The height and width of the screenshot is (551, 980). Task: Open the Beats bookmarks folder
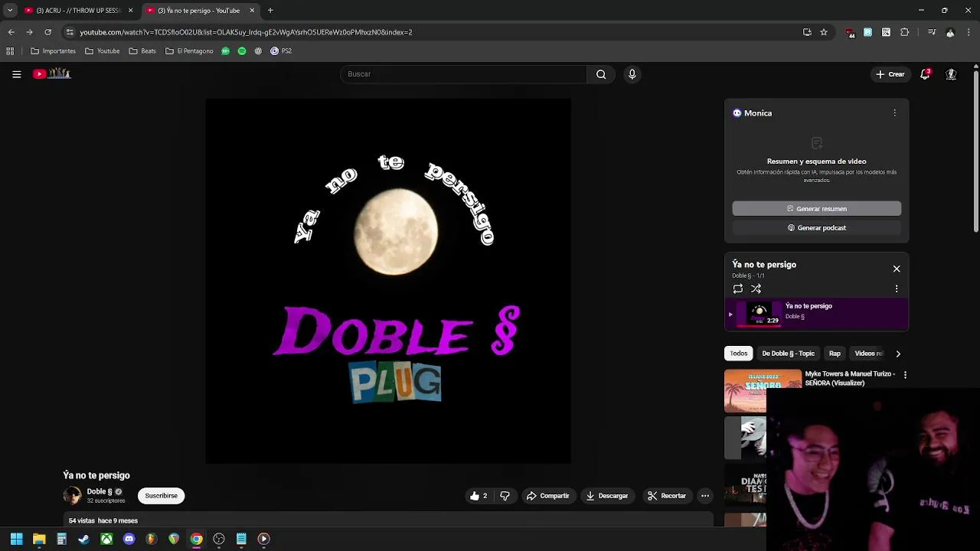pos(142,51)
